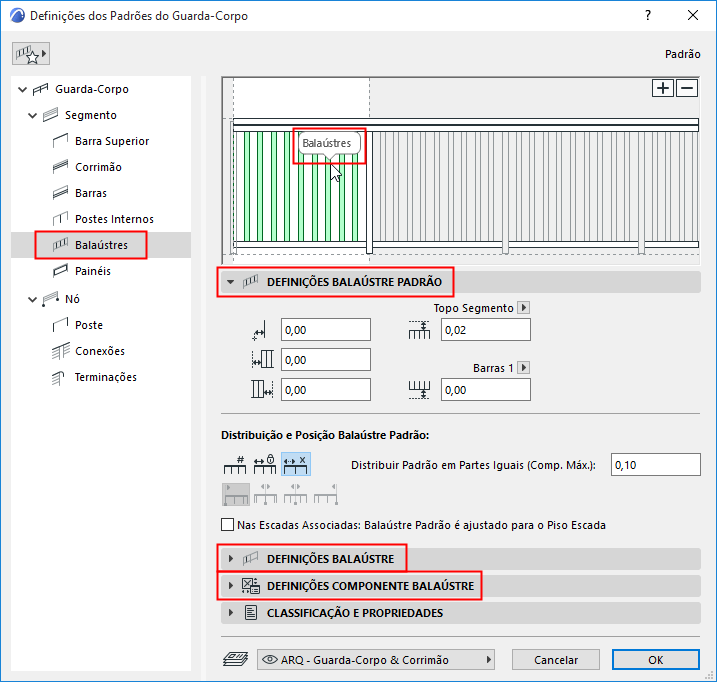Zoom out the railing preview with minus
Image resolution: width=717 pixels, height=682 pixels.
pos(687,88)
